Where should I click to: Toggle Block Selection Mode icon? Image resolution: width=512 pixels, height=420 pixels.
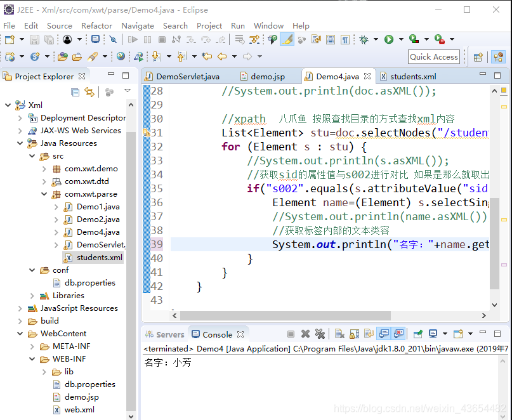[x=331, y=39]
